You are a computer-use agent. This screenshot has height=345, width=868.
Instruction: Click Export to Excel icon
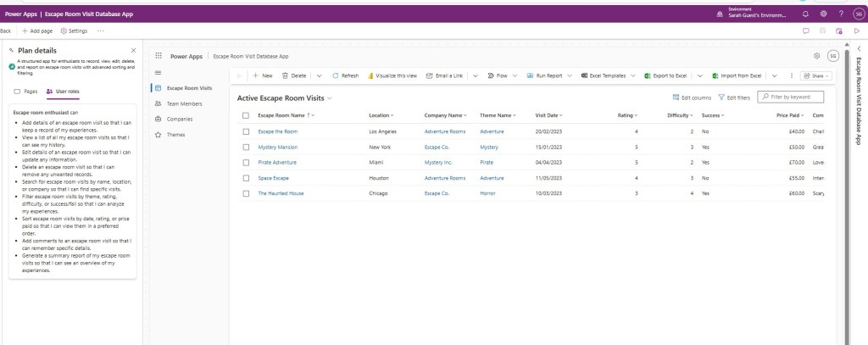click(647, 75)
